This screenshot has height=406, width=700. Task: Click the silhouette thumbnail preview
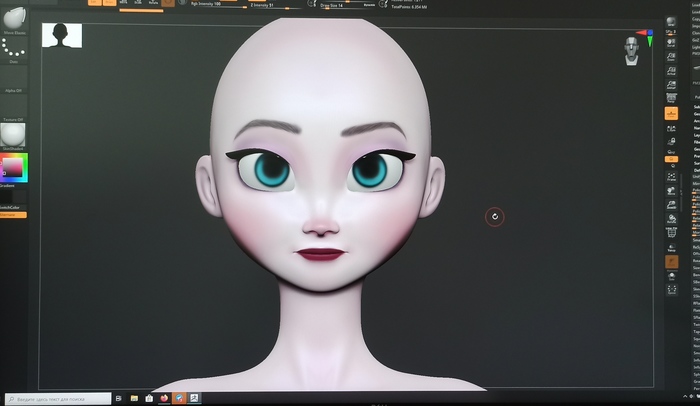[62, 35]
